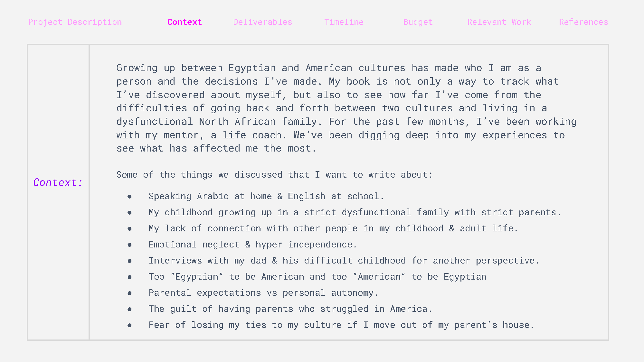Click the line "Some of the things we discussed"
The height and width of the screenshot is (362, 644).
[274, 175]
